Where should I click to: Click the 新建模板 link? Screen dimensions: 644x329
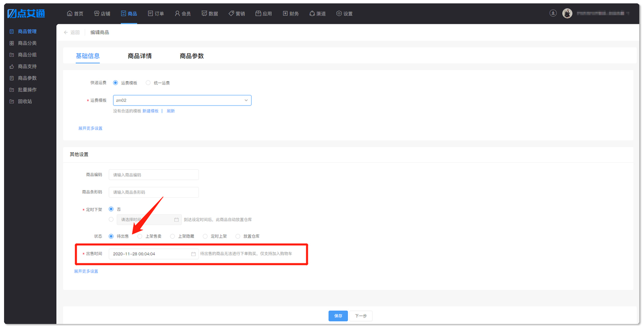(x=150, y=111)
